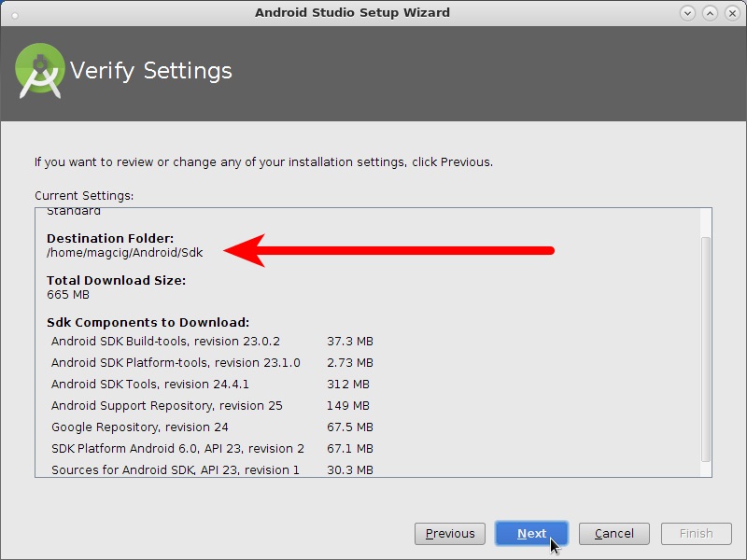Maximize the Setup Wizard window
747x560 pixels.
coord(710,13)
